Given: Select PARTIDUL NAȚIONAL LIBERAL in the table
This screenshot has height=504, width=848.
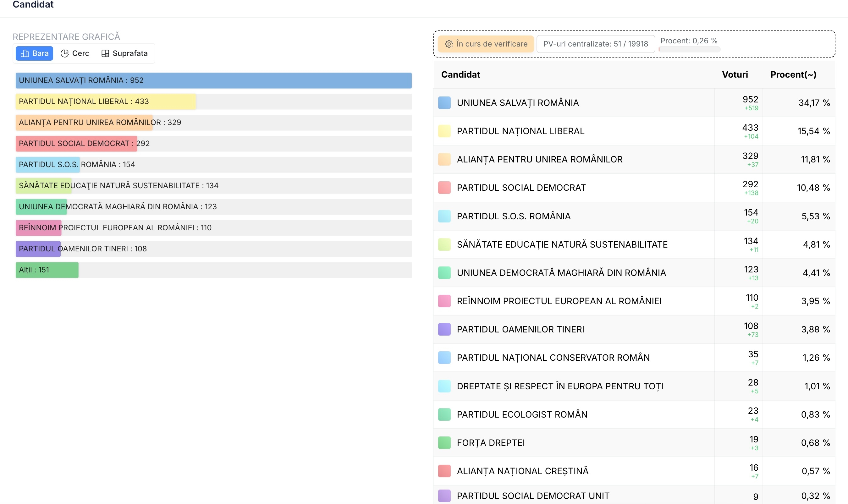Looking at the screenshot, I should tap(520, 131).
